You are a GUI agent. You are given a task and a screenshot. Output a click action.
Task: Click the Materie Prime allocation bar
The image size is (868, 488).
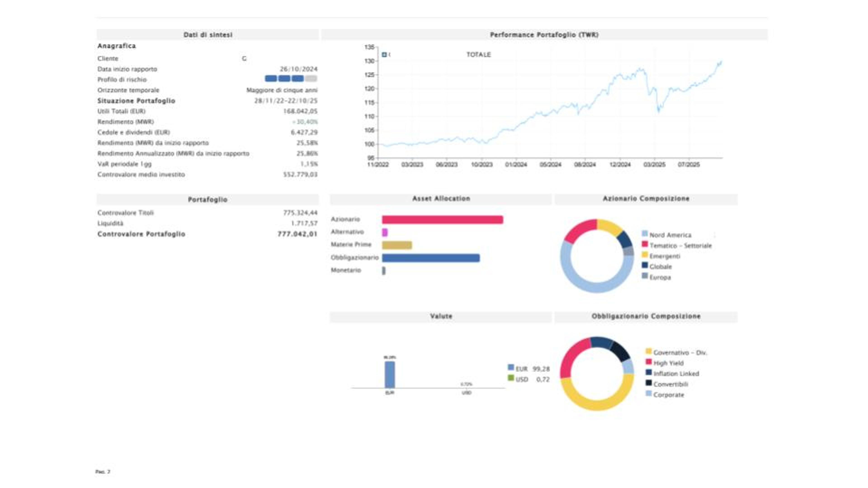(397, 245)
